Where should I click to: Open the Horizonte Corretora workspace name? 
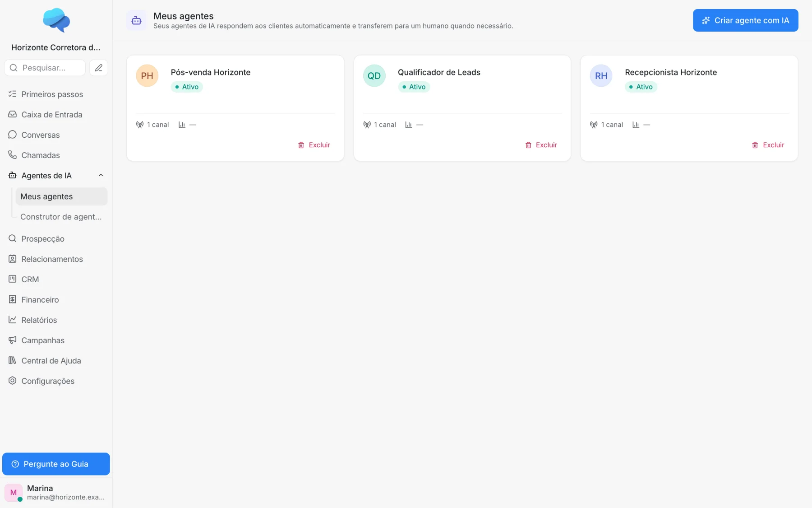[56, 47]
